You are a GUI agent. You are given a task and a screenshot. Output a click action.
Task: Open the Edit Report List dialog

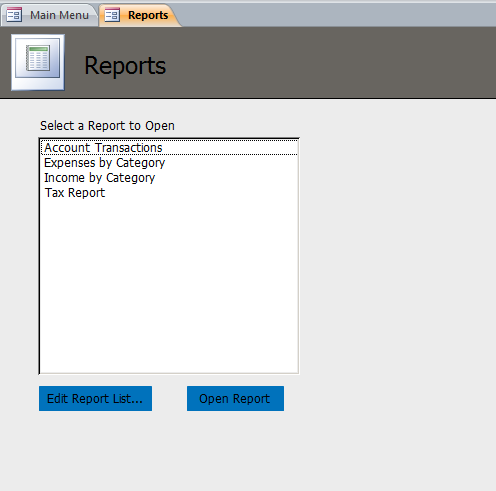[x=95, y=399]
